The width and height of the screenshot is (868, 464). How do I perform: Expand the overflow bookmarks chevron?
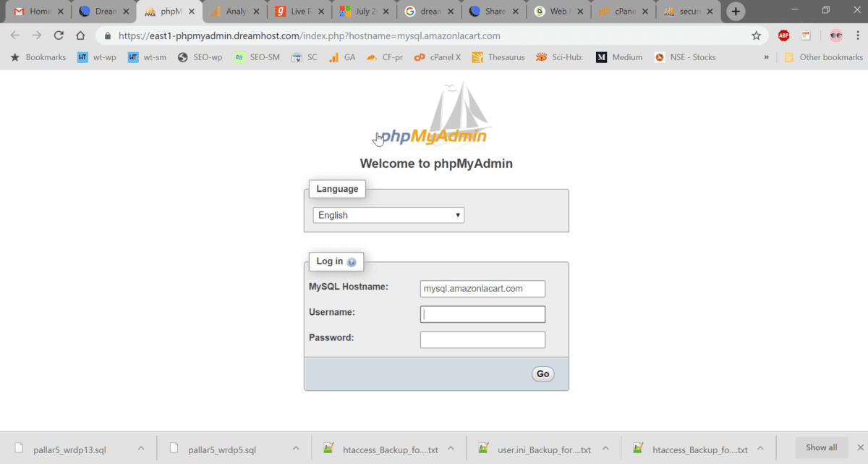pyautogui.click(x=766, y=56)
